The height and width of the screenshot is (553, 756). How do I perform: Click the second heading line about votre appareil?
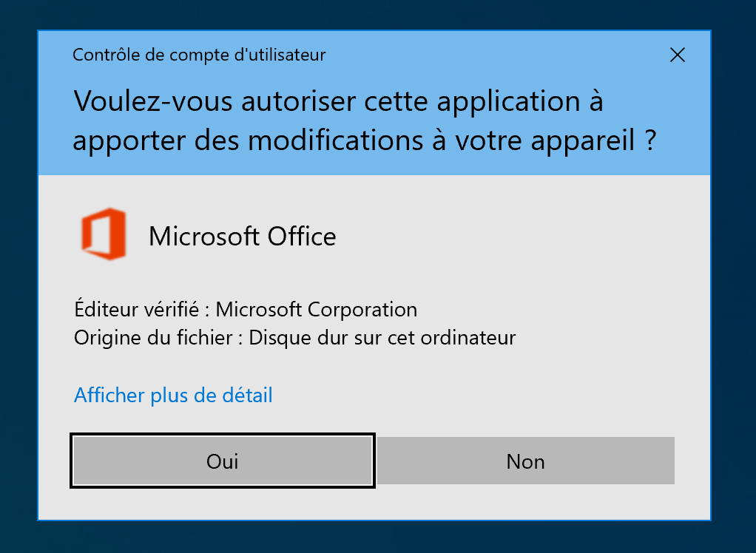coord(365,140)
